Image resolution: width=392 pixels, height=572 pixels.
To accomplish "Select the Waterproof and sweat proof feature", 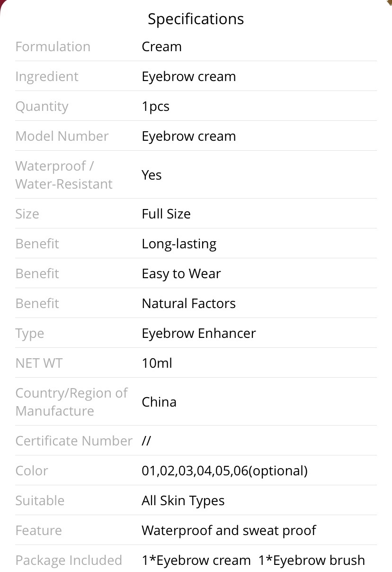I will (229, 530).
